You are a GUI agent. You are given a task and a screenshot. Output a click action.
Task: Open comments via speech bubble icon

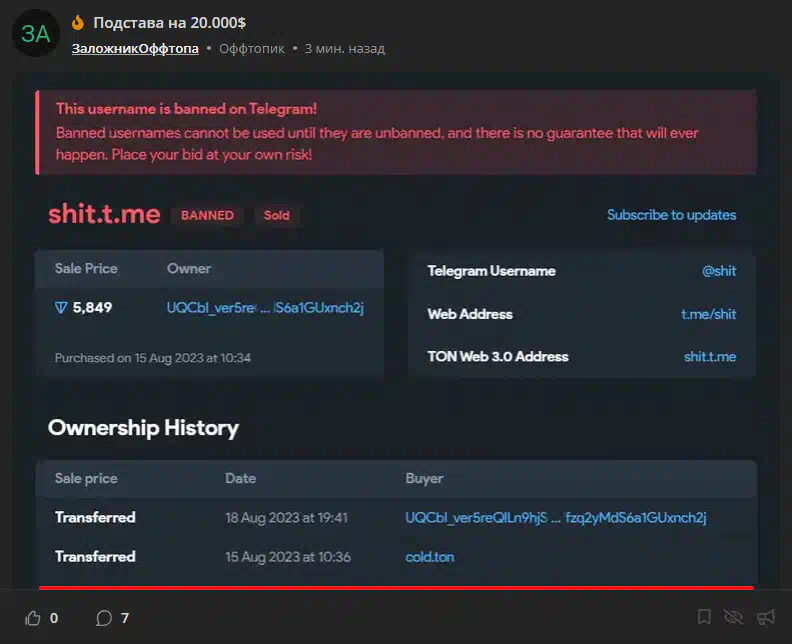[x=104, y=618]
